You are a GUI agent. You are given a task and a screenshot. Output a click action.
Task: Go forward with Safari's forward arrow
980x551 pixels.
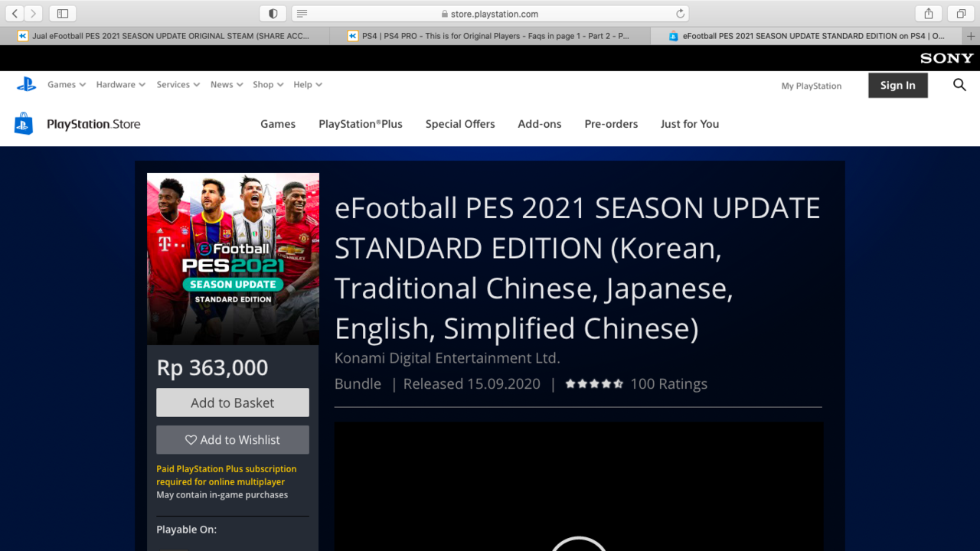coord(33,14)
